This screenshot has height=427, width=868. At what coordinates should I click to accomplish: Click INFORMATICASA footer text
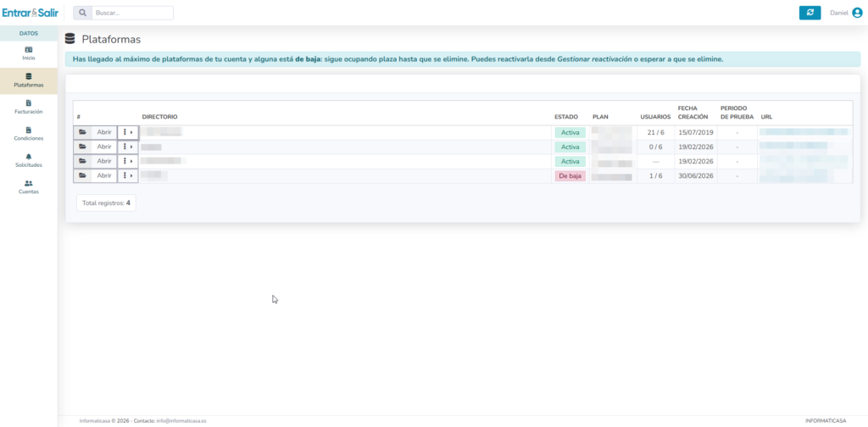coord(826,421)
